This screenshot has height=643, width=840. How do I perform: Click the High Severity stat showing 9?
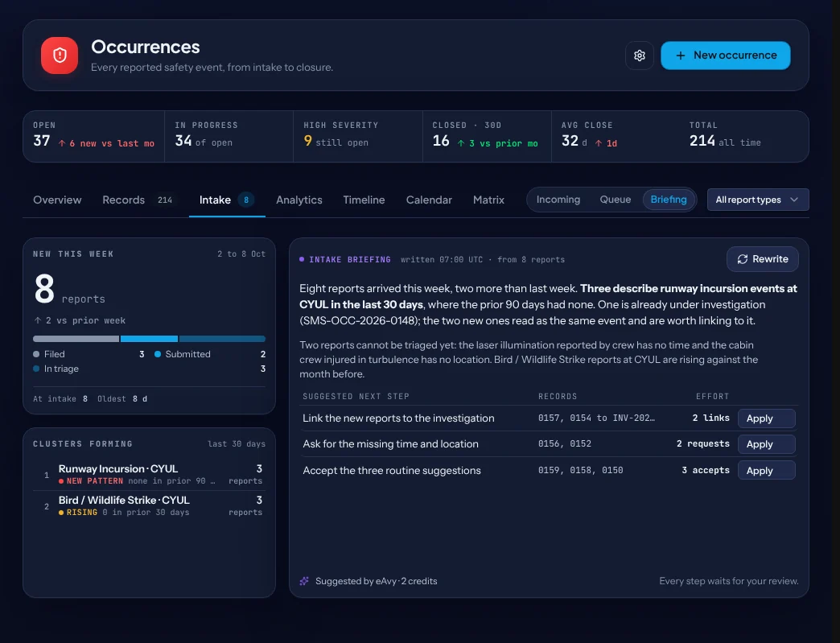(358, 136)
